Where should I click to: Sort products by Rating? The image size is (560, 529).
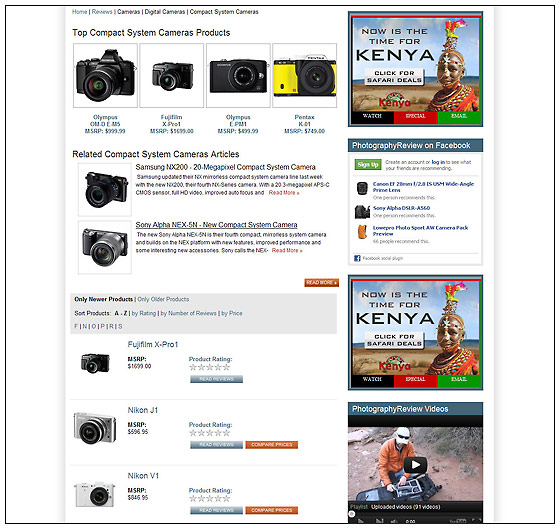(144, 313)
